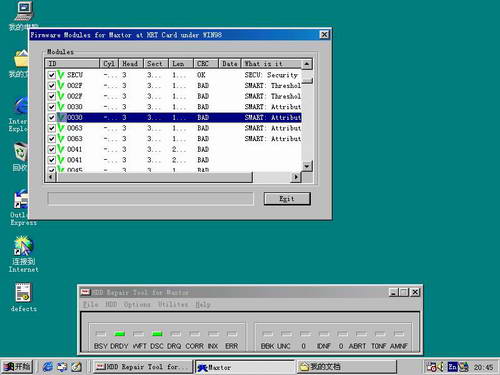This screenshot has width=500, height=375.
Task: Click the BBK status indicator
Action: point(267,333)
